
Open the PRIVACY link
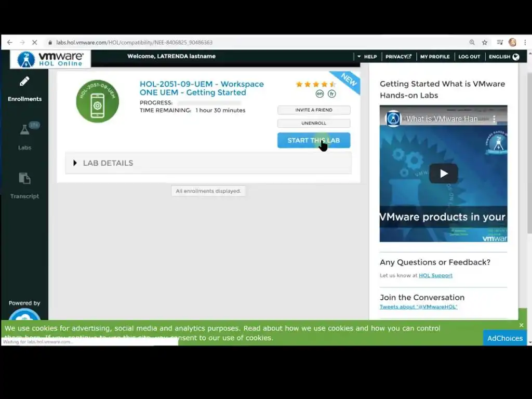pyautogui.click(x=398, y=57)
